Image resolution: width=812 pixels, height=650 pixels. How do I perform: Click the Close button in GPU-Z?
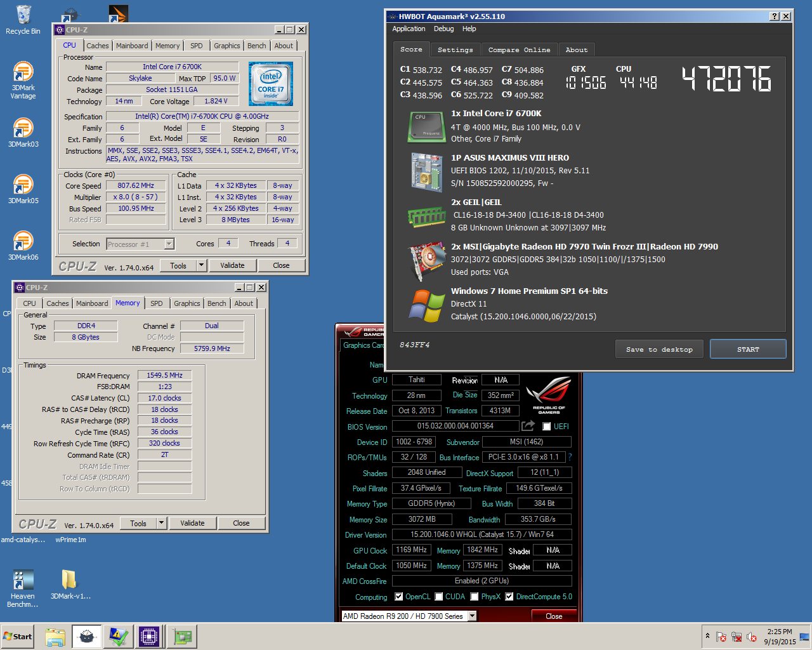click(554, 616)
